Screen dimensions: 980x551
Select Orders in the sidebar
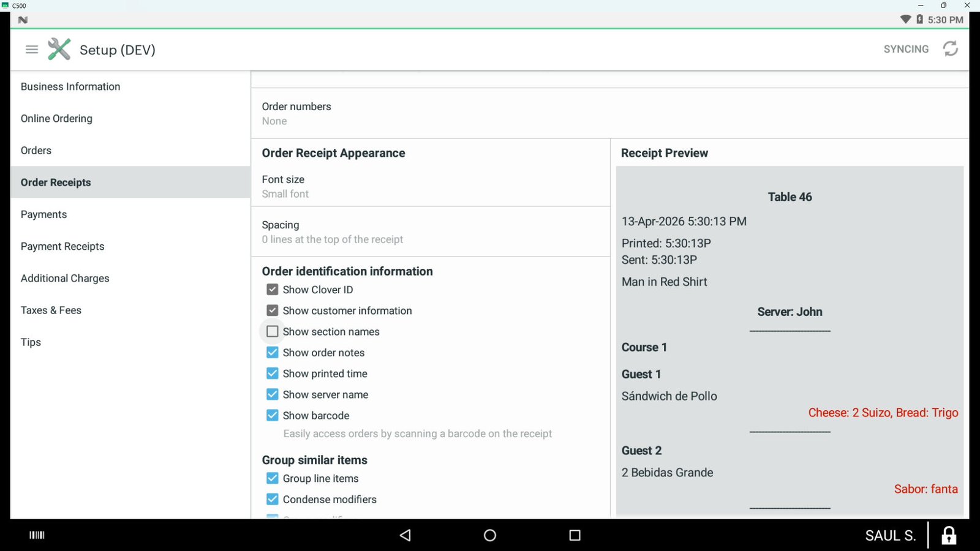coord(130,150)
